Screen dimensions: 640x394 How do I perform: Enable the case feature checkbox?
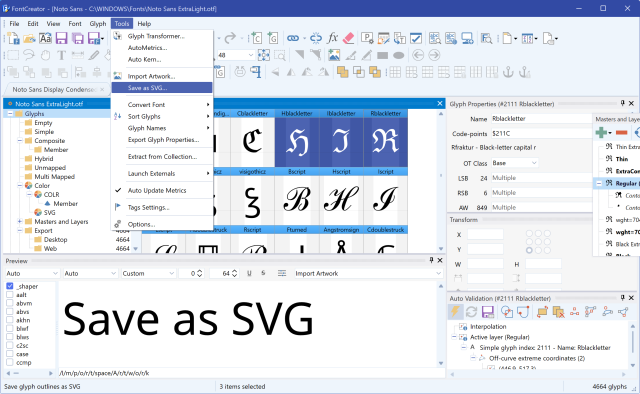point(10,354)
